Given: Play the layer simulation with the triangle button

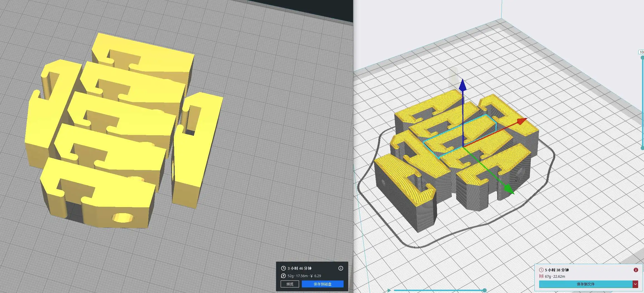Looking at the screenshot, I should [389, 290].
